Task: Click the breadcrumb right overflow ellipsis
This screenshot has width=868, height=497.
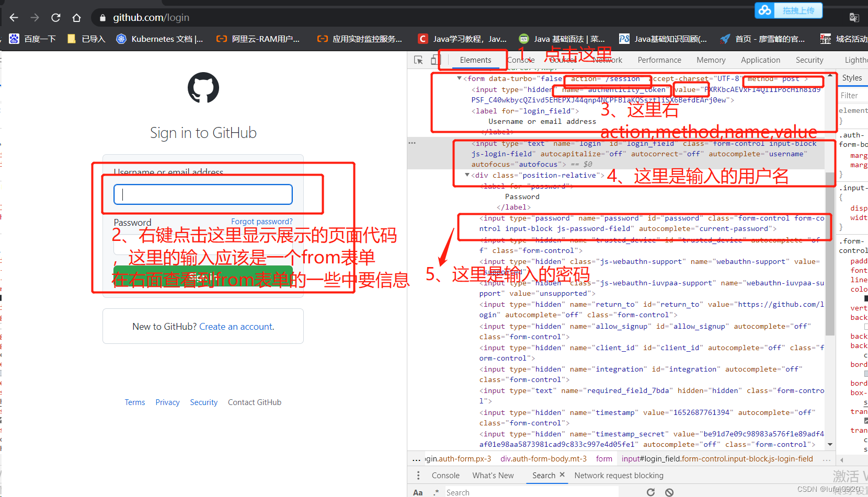Action: coord(827,459)
